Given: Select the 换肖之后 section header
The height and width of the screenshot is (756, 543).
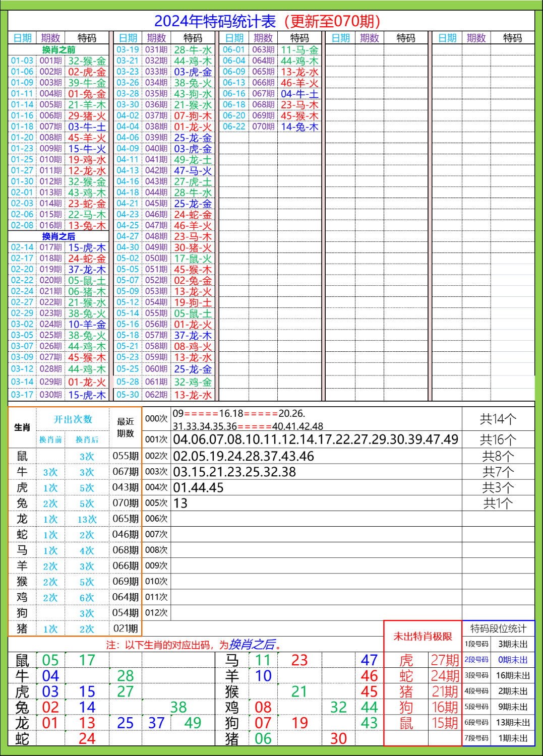Looking at the screenshot, I should 58,236.
